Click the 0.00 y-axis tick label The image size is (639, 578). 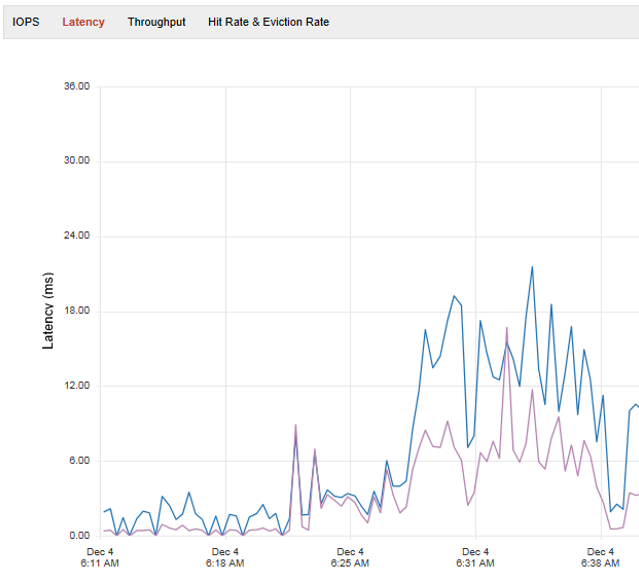79,536
